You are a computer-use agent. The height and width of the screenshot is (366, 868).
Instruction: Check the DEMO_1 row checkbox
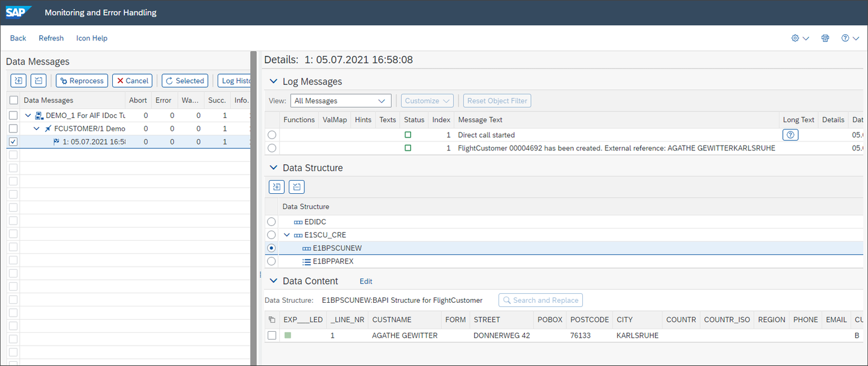point(13,115)
